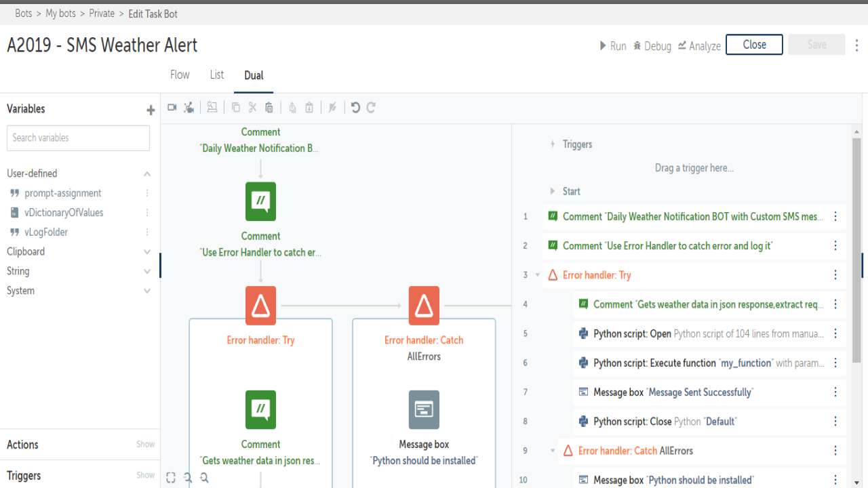Select the Error handler: Try node icon
Viewport: 868px width, 488px height.
260,306
